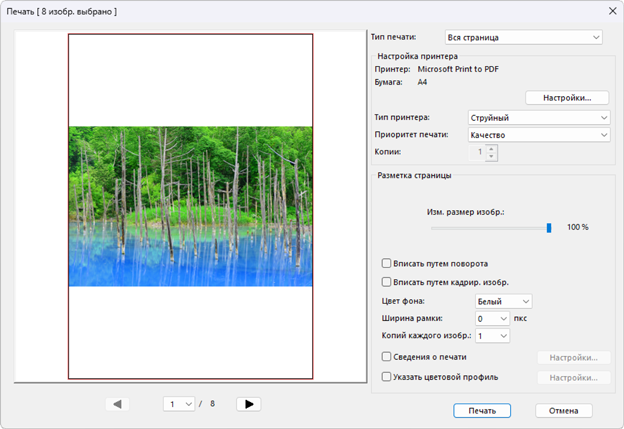Enable Вписать путем кадрир. изобр. checkbox
Screen dimensions: 624x429
pos(387,282)
